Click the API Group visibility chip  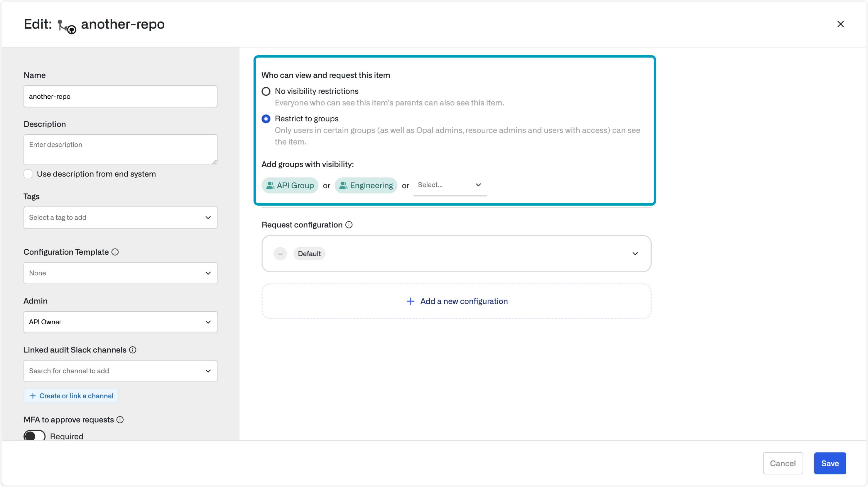pos(290,185)
